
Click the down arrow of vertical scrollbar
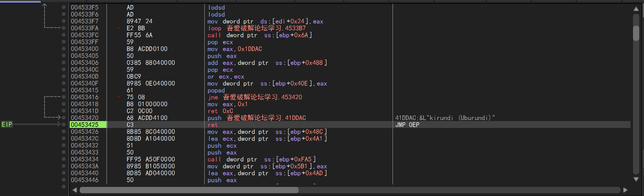pos(636,179)
